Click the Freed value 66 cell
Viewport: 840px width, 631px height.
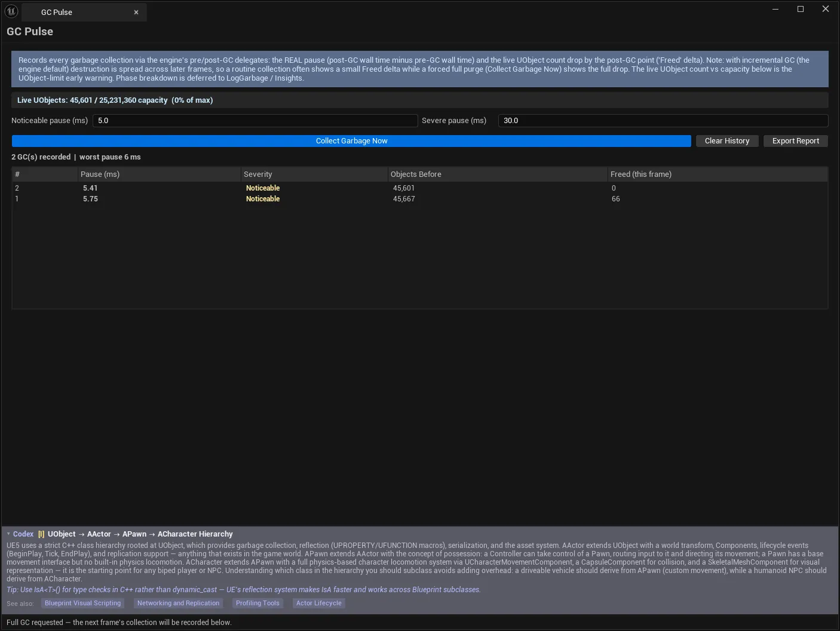tap(616, 199)
